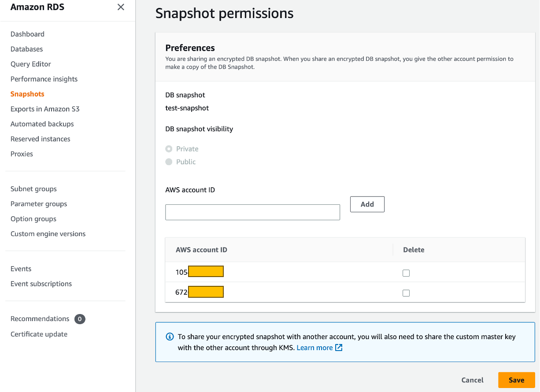Open the Dashboard page

[x=27, y=34]
